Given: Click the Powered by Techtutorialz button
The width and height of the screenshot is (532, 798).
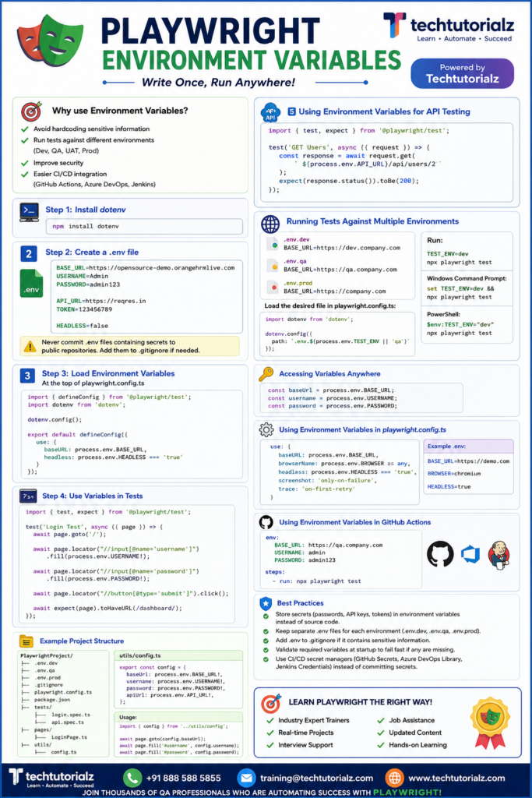Looking at the screenshot, I should [x=463, y=73].
